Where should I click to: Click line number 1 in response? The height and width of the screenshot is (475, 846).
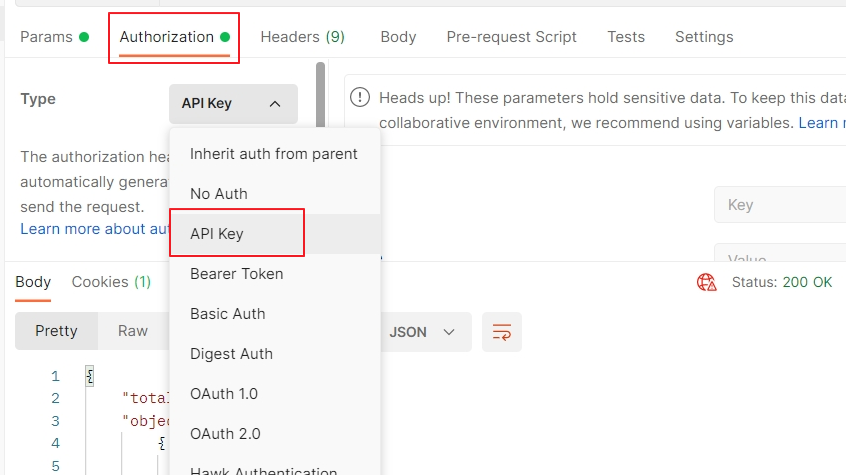tap(55, 376)
